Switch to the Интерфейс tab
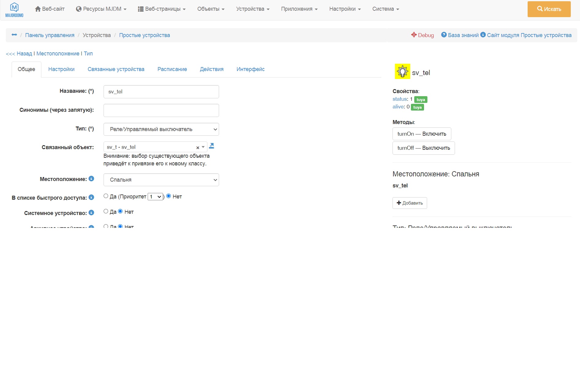The width and height of the screenshot is (580, 392). 251,69
